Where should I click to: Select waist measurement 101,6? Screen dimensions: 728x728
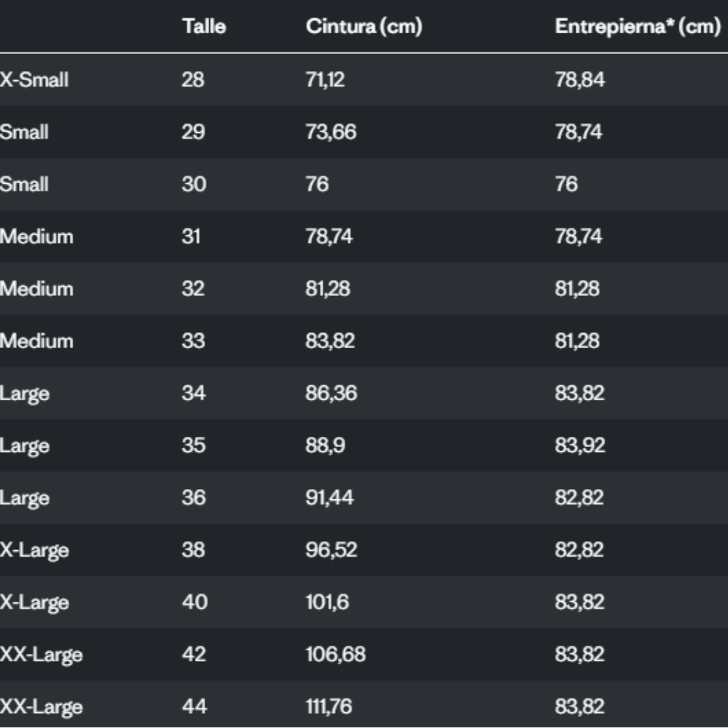click(327, 601)
